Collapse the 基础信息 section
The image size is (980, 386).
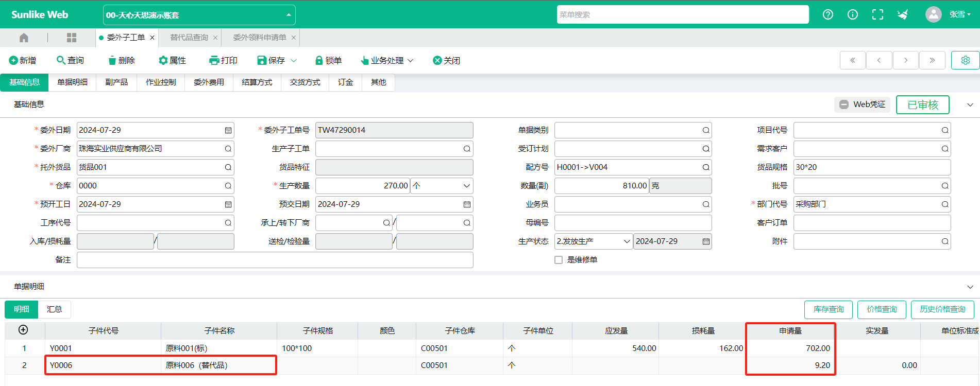tap(970, 104)
